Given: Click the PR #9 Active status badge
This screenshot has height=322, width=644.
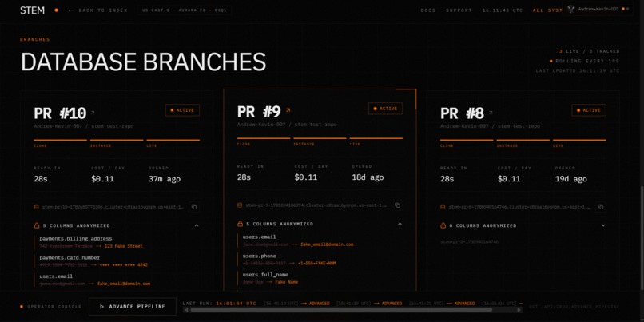Looking at the screenshot, I should (x=385, y=109).
